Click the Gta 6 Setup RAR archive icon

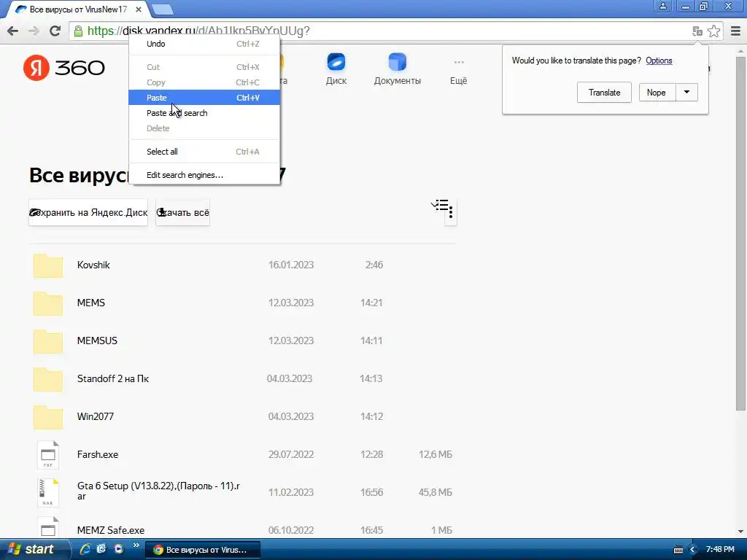pos(48,493)
